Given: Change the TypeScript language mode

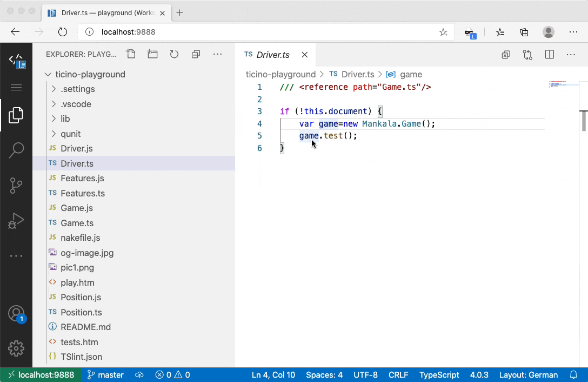Looking at the screenshot, I should tap(439, 374).
